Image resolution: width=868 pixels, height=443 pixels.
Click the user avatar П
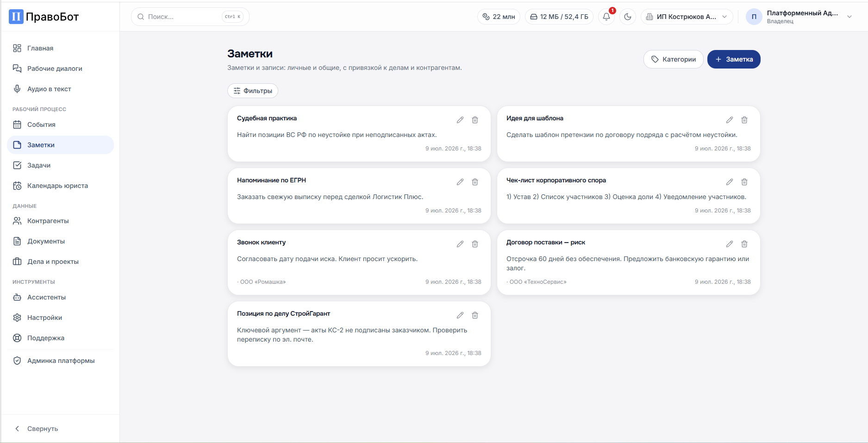(754, 17)
